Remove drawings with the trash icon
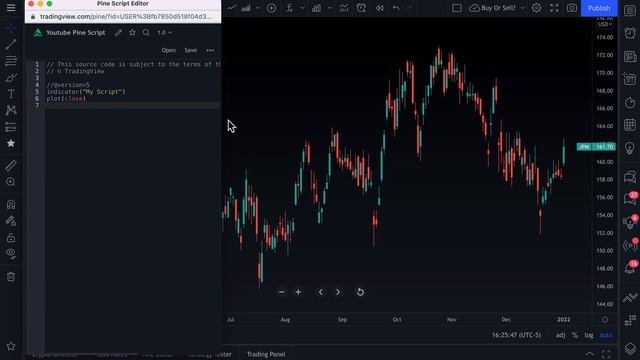Image resolution: width=640 pixels, height=360 pixels. 11,277
